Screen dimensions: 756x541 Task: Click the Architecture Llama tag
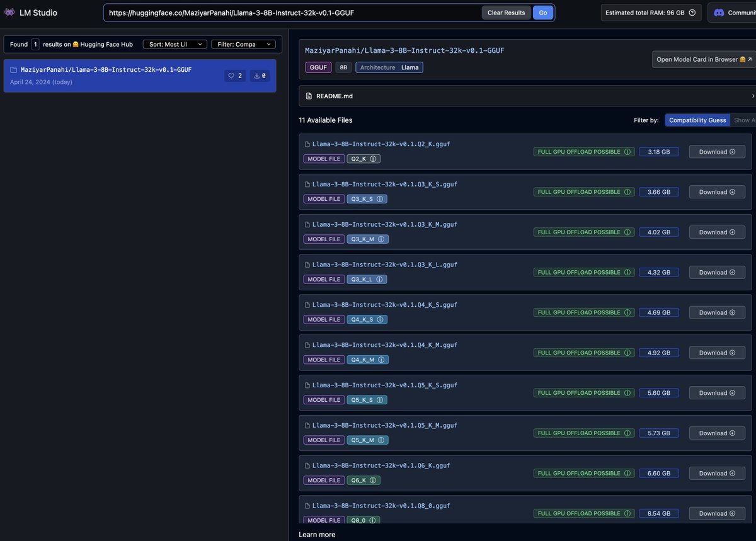pyautogui.click(x=389, y=67)
